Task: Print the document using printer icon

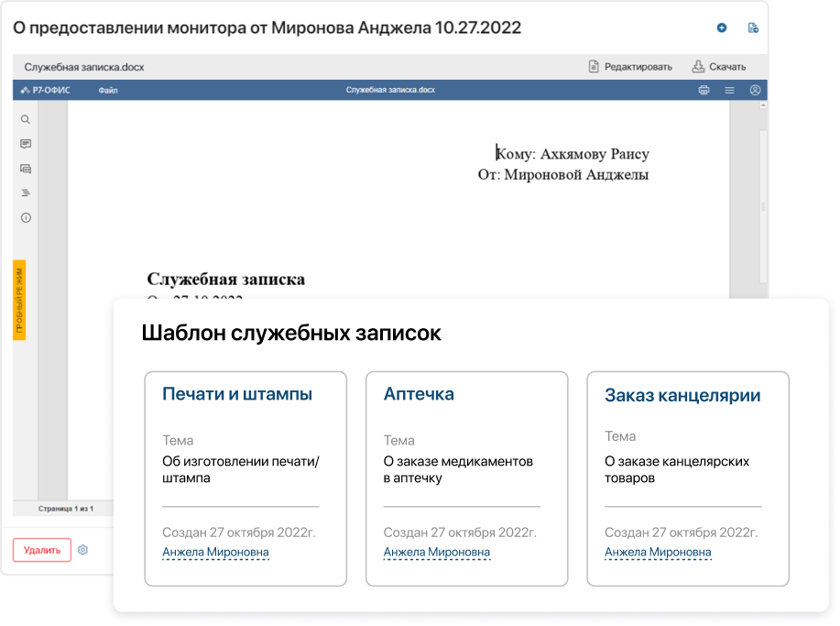Action: tap(704, 90)
